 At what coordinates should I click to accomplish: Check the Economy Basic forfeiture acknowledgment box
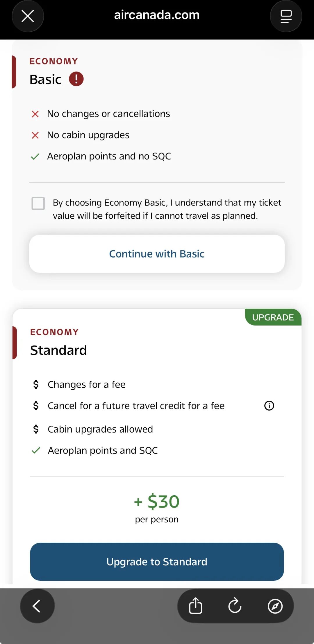tap(38, 203)
